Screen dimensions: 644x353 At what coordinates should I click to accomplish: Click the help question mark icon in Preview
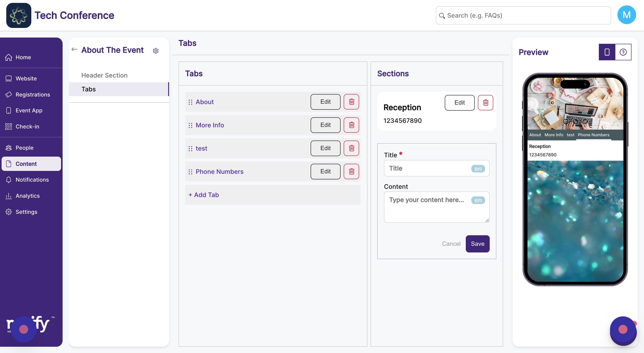(623, 52)
